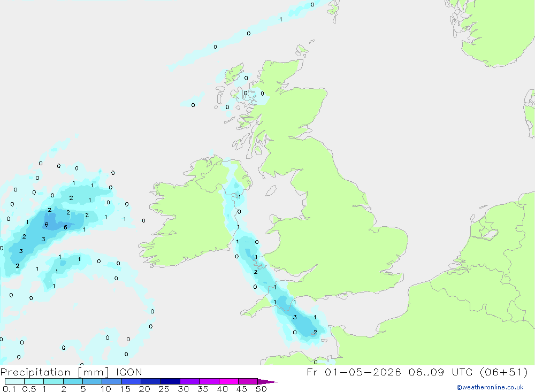Click the above-50 mm arrow tip of legend
This screenshot has height=392, width=535.
click(267, 382)
